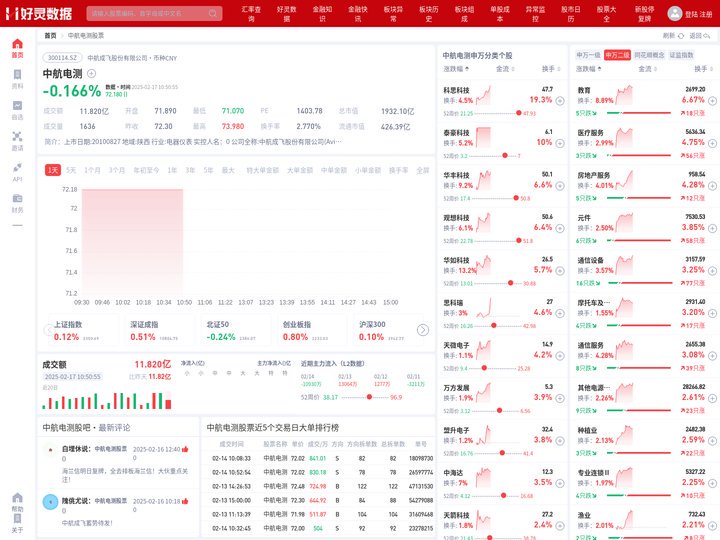
Task: Open the 资料 sidebar icon
Action: click(17, 74)
